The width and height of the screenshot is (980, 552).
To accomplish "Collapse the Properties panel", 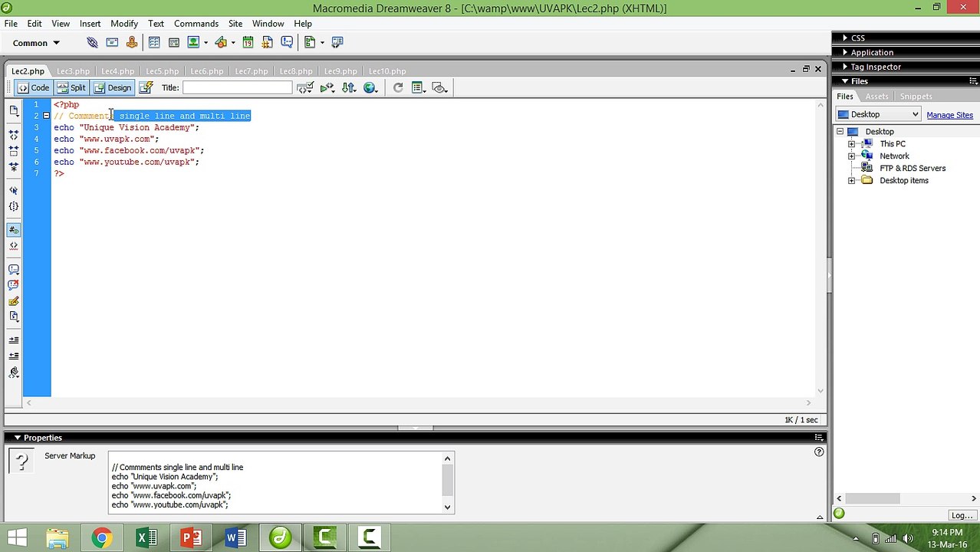I will point(17,438).
